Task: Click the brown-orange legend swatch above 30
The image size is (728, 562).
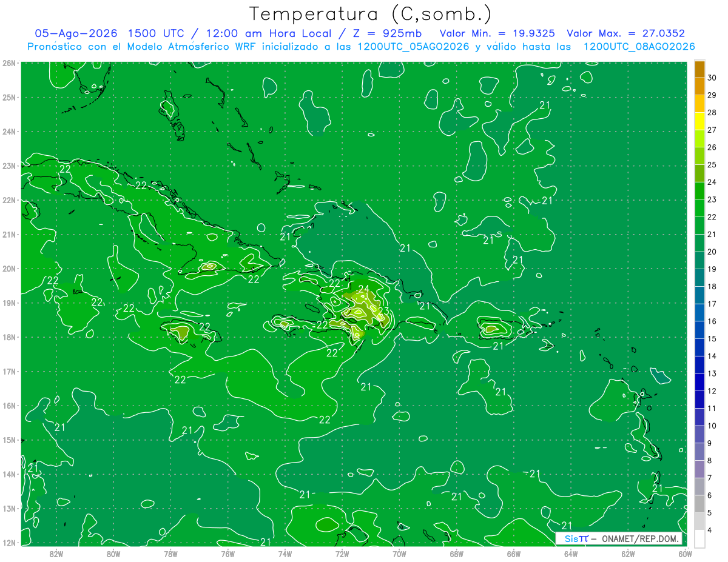Action: [x=699, y=69]
